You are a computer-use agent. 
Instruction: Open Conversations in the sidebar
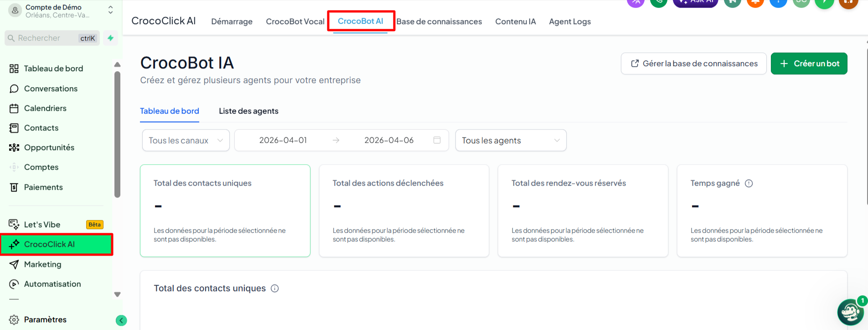51,89
